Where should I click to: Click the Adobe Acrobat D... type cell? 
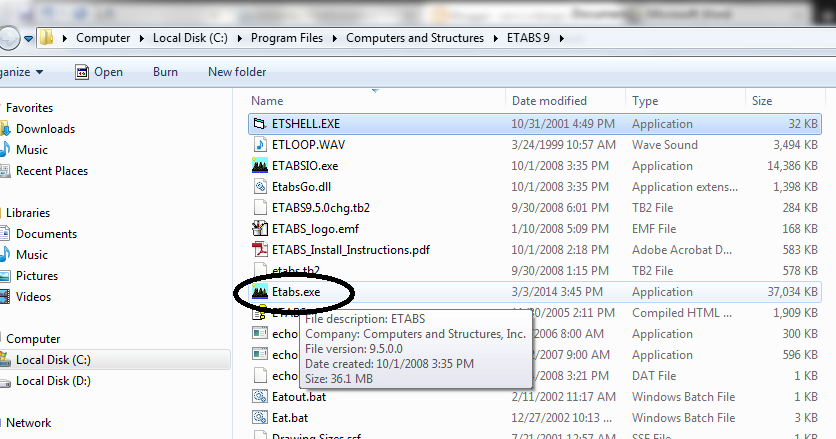click(x=682, y=250)
